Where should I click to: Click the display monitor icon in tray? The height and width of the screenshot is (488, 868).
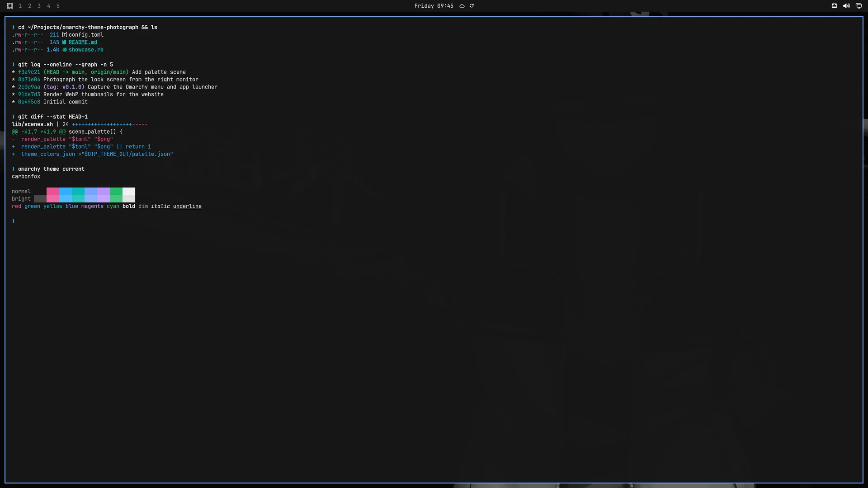[859, 6]
